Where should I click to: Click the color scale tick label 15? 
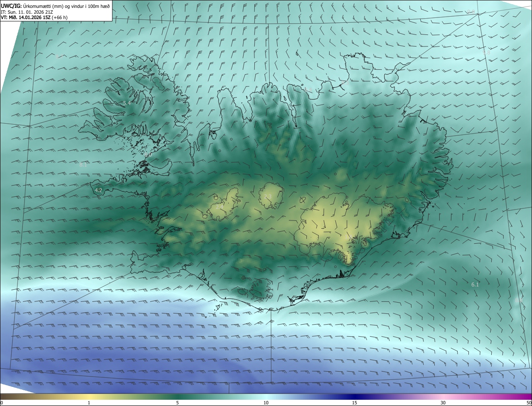355,403
